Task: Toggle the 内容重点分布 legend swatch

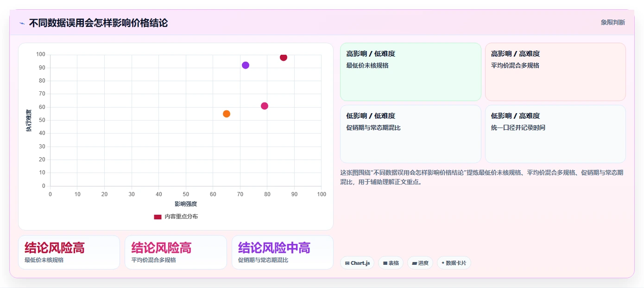Action: point(158,217)
